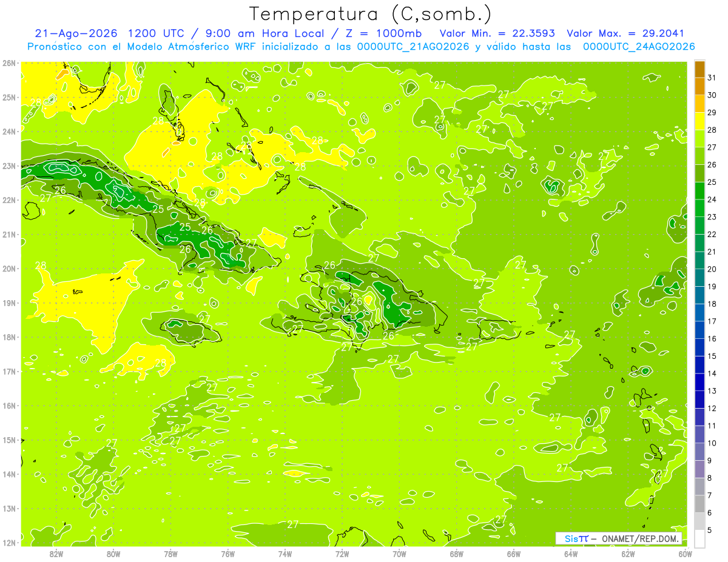
Task: Click the legend label "23"
Action: (712, 217)
